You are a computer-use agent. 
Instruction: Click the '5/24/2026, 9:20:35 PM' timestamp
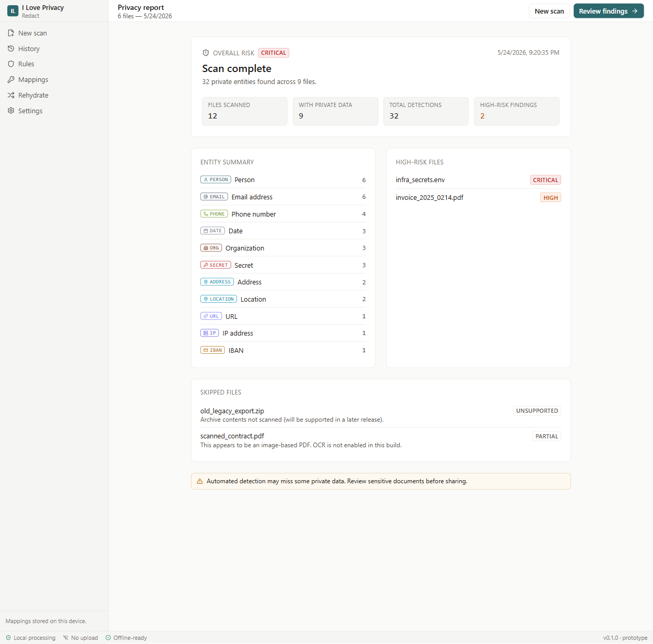click(x=528, y=53)
